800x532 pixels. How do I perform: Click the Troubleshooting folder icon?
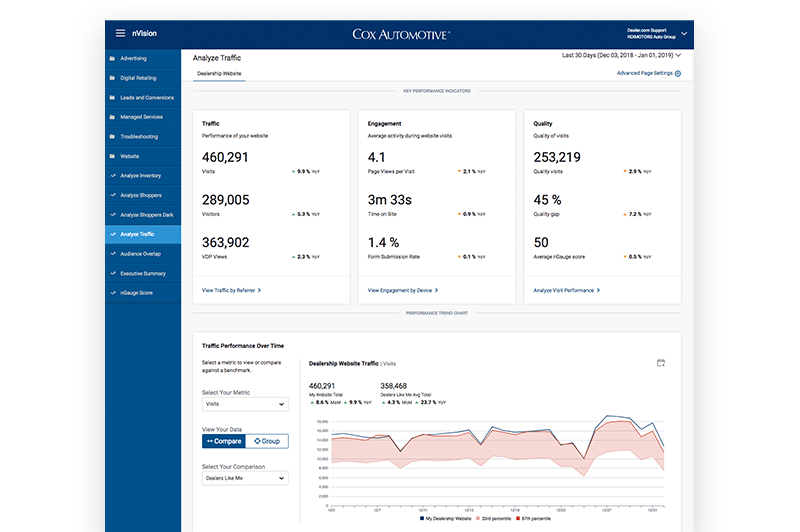(x=112, y=137)
